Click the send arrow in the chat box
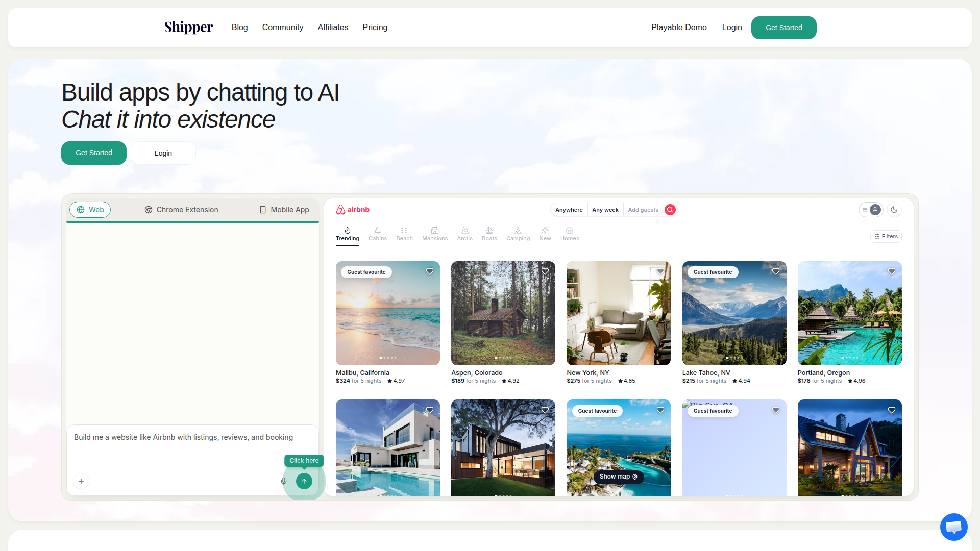This screenshot has height=551, width=980. point(304,481)
